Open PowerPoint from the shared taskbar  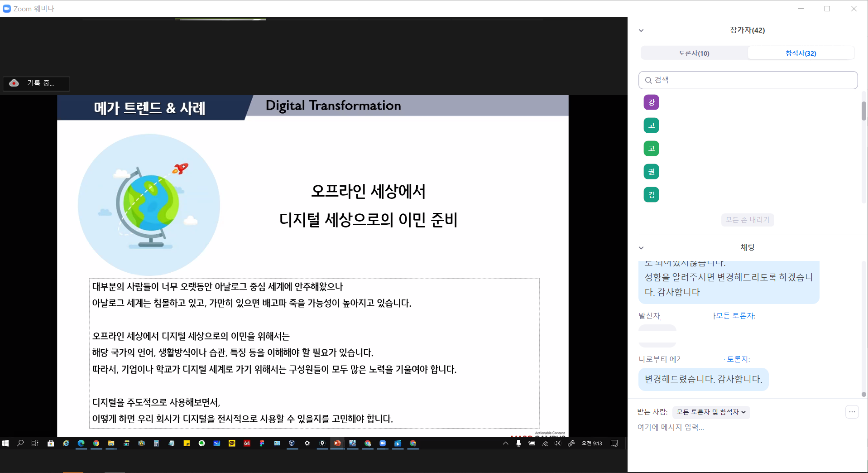coord(337,443)
